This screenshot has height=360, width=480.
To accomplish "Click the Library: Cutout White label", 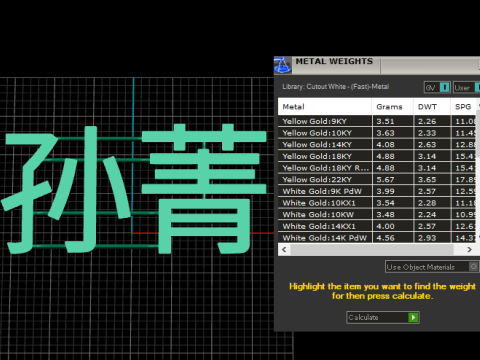I will (336, 87).
